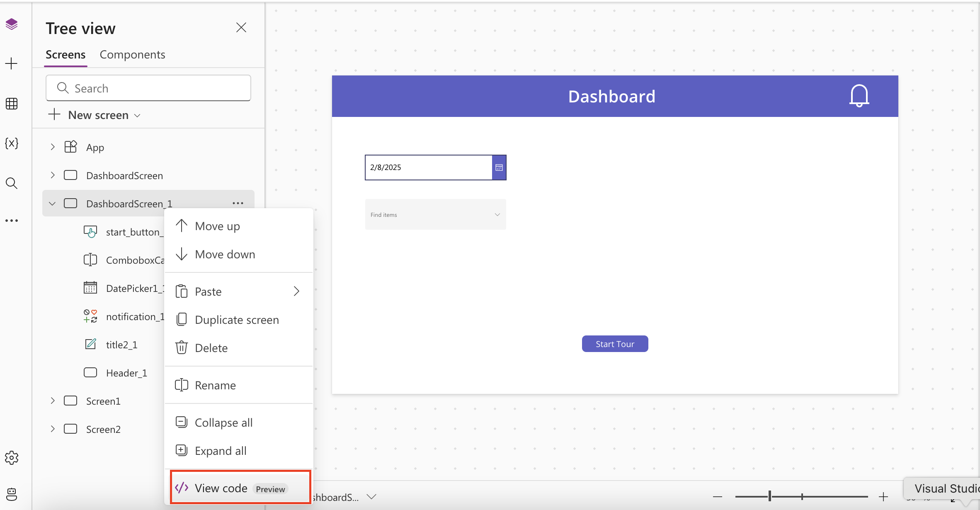Switch to the Screens tab
Viewport: 980px width, 510px height.
pos(65,55)
